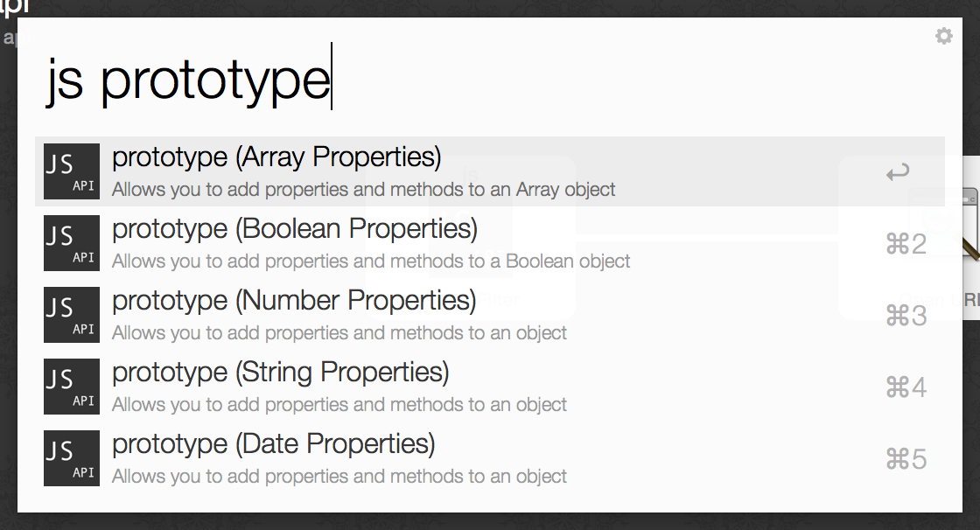Select the "prototype (Boolean Properties)" result title

(295, 229)
